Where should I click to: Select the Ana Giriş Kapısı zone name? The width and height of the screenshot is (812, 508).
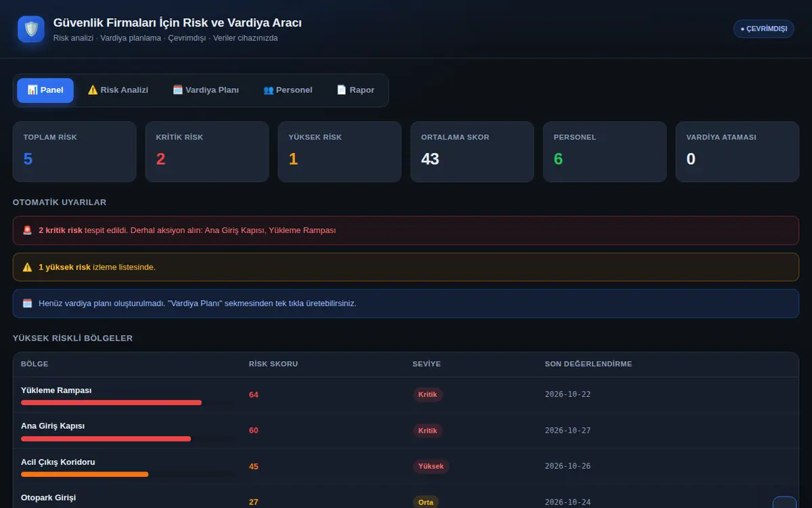click(53, 426)
